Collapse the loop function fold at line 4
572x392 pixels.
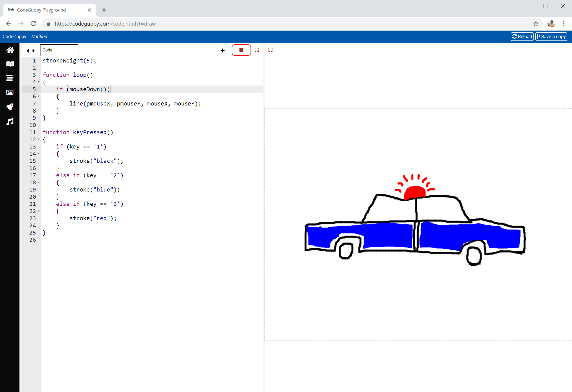point(39,82)
